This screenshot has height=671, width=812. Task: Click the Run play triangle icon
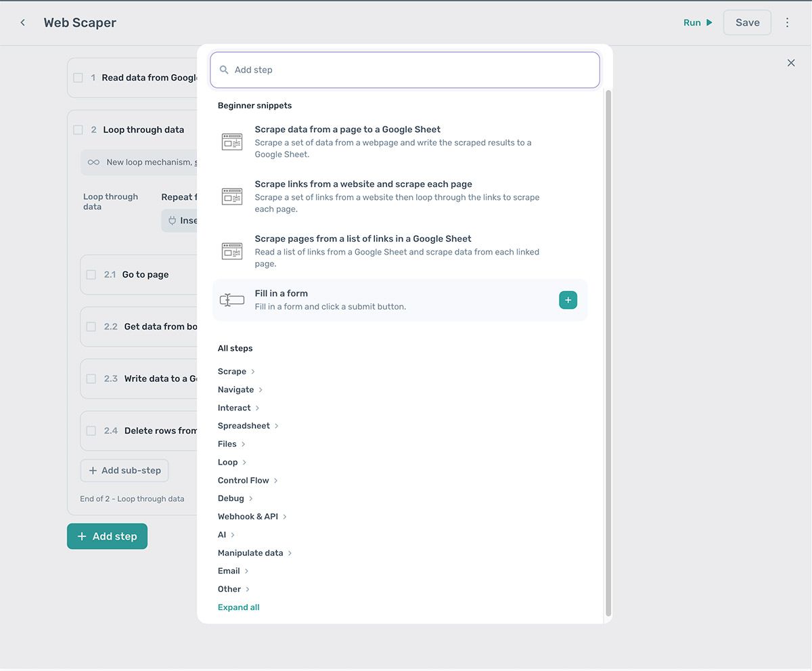coord(709,22)
